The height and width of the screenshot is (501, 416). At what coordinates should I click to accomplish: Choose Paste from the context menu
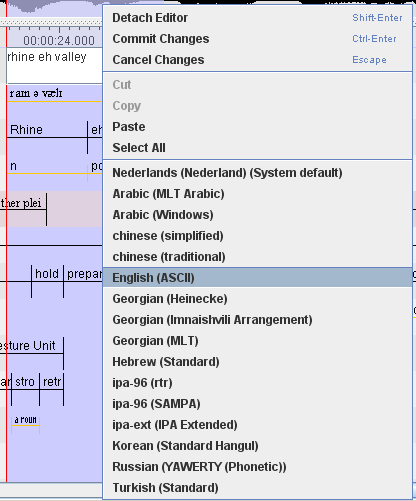pos(257,127)
